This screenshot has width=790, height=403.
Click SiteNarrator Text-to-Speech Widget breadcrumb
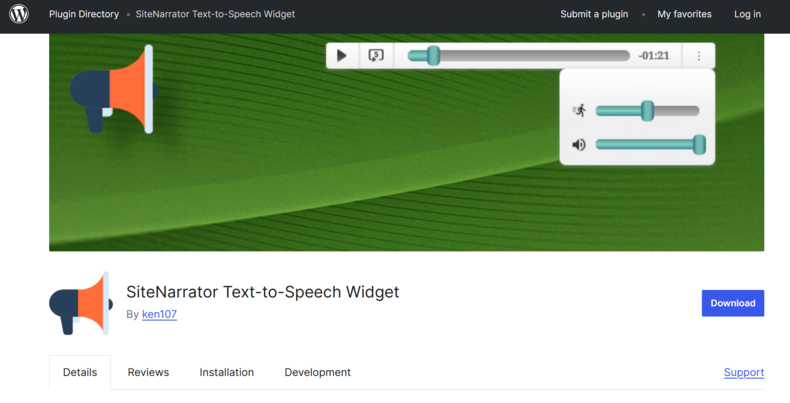[x=215, y=14]
